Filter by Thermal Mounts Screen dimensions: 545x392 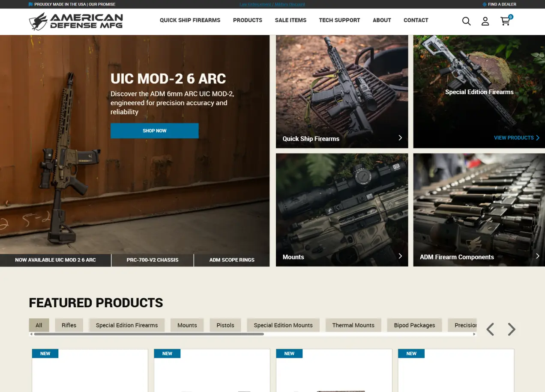[x=353, y=325]
